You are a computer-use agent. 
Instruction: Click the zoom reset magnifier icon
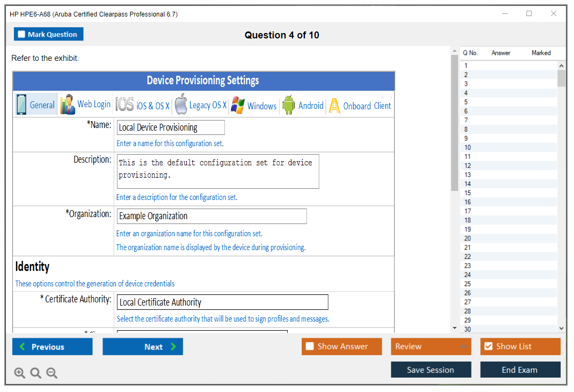point(36,373)
